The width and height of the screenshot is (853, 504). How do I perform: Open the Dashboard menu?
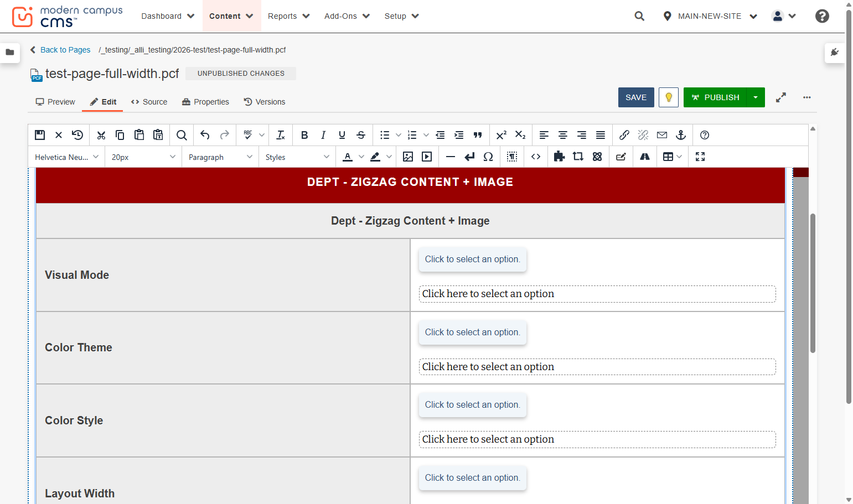click(168, 16)
